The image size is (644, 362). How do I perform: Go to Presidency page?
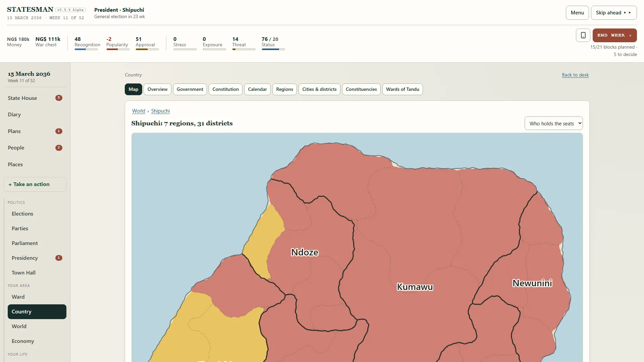(37, 258)
